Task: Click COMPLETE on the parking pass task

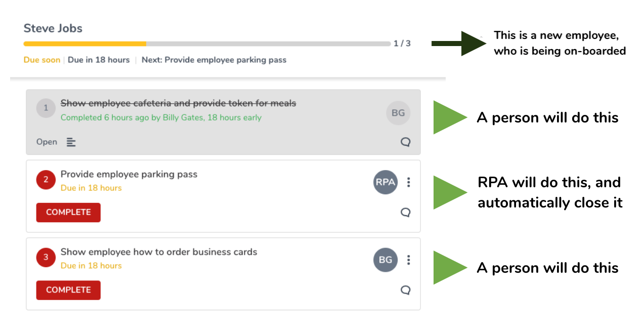Action: (x=68, y=212)
